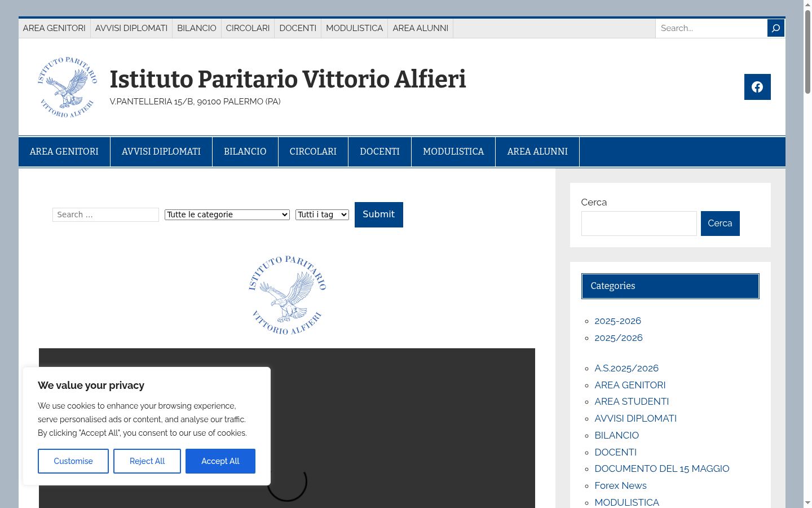Accept All cookies
The height and width of the screenshot is (508, 812).
pyautogui.click(x=220, y=461)
